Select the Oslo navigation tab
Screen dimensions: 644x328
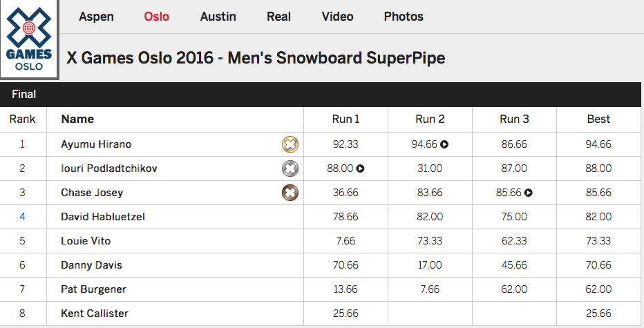[x=157, y=17]
